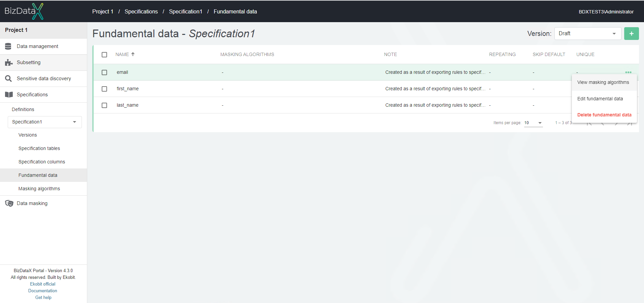Screen dimensions: 644x303
Task: Open Data management in sidebar
Action: [43, 46]
